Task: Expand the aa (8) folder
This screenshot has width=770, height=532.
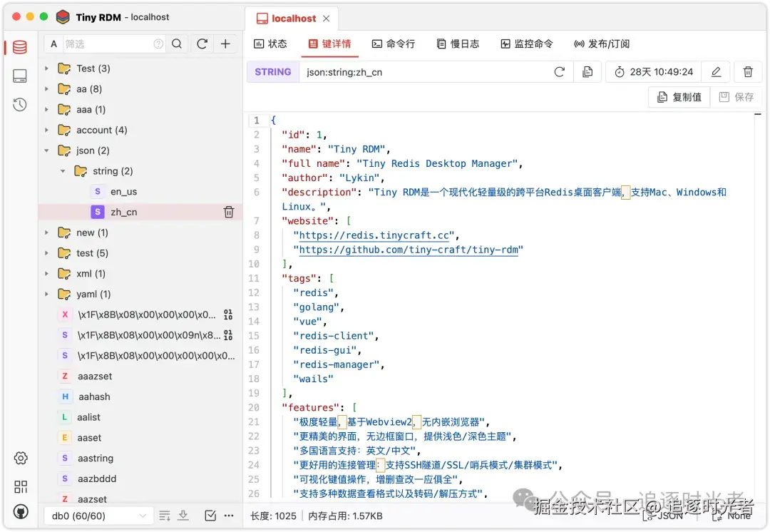Action: click(x=46, y=89)
